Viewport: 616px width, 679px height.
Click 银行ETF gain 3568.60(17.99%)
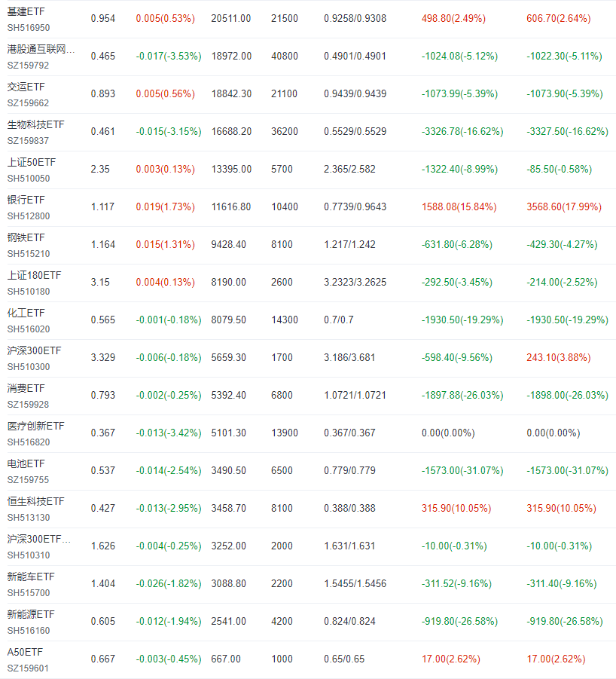(x=564, y=207)
